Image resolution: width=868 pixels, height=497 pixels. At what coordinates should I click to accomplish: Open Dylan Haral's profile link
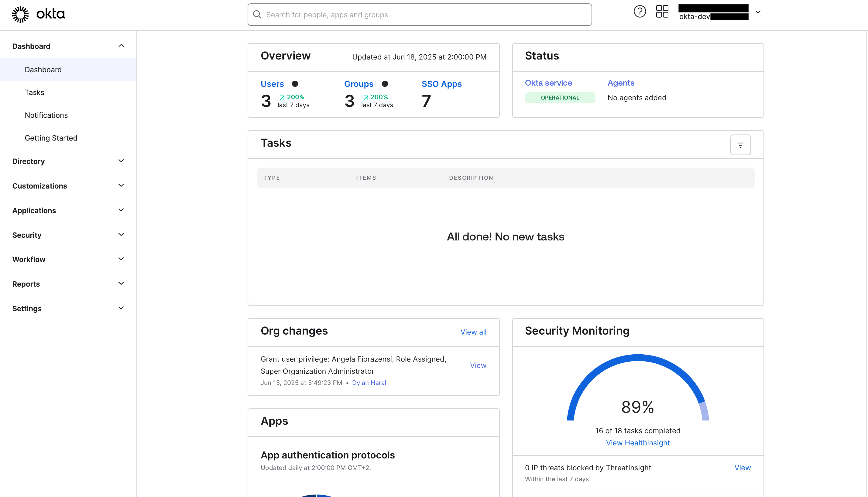coord(369,383)
